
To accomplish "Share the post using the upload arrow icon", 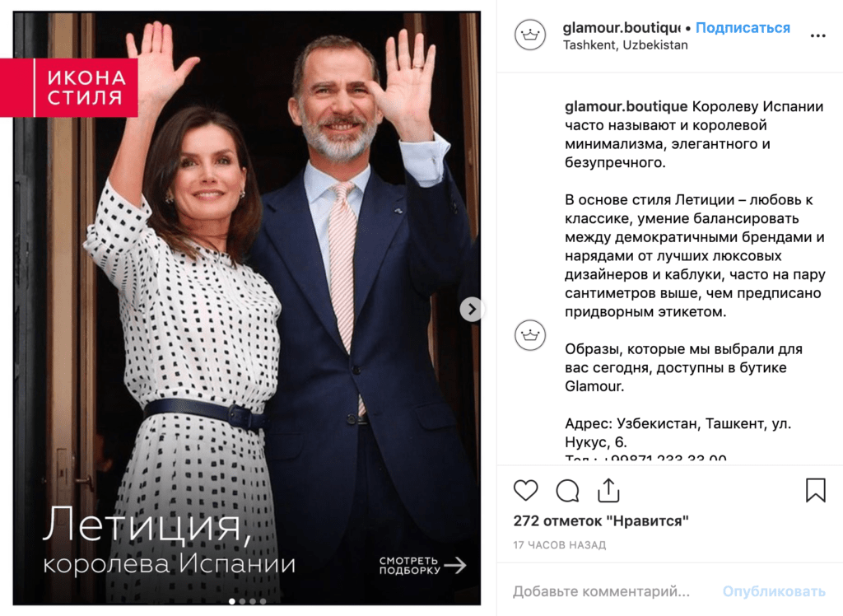I will [x=608, y=489].
